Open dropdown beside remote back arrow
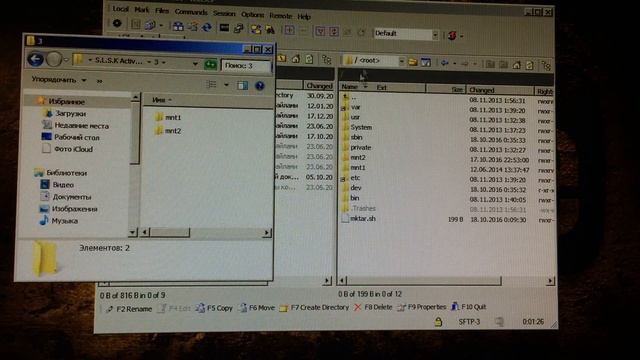The image size is (640, 360). [454, 63]
